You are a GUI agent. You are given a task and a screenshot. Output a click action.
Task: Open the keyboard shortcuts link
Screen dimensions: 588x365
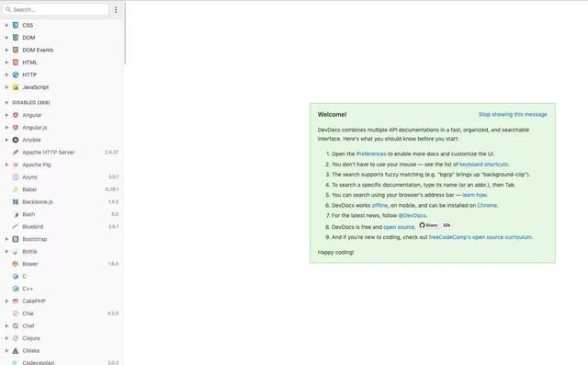pos(483,165)
